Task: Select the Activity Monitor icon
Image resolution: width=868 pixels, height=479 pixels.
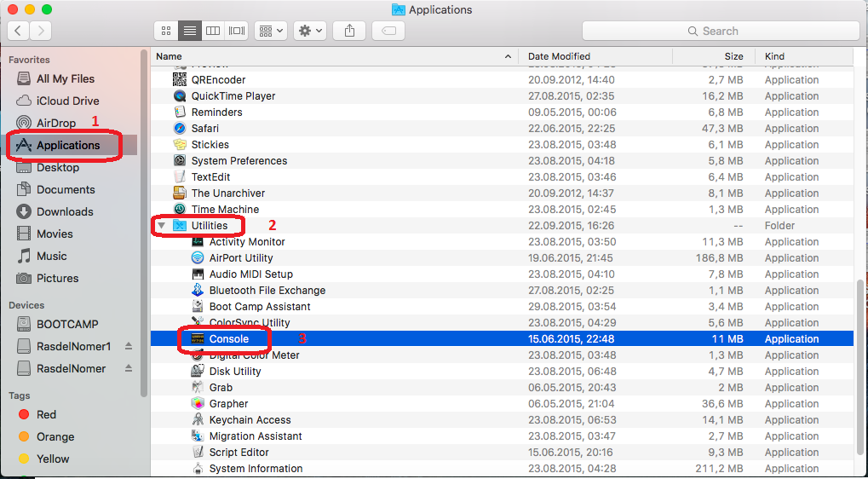Action: 198,241
